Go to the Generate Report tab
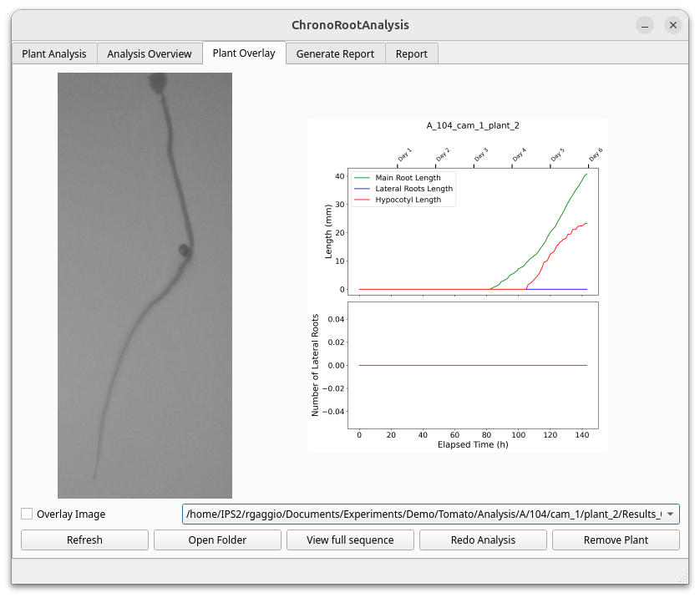 click(x=335, y=53)
